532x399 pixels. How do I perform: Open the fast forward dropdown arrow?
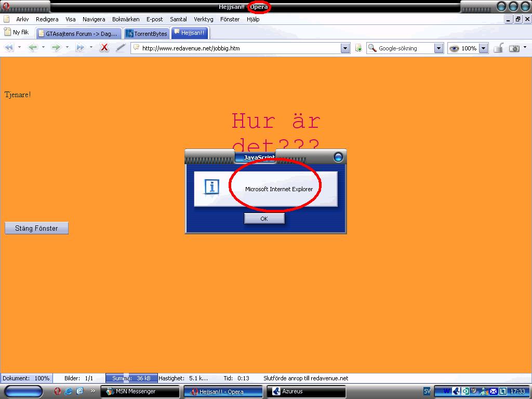click(91, 47)
